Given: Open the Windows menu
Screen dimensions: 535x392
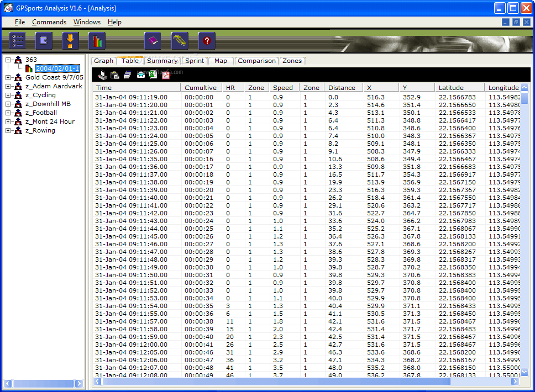Looking at the screenshot, I should point(87,22).
